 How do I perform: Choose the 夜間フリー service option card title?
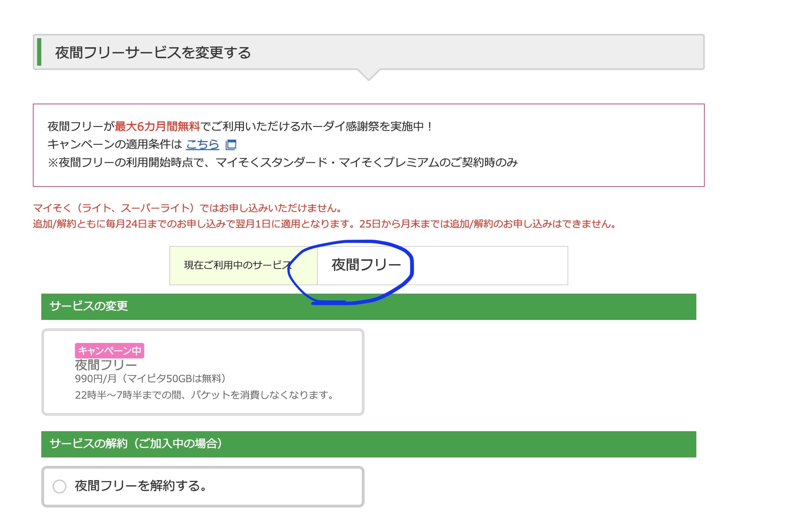pyautogui.click(x=106, y=365)
